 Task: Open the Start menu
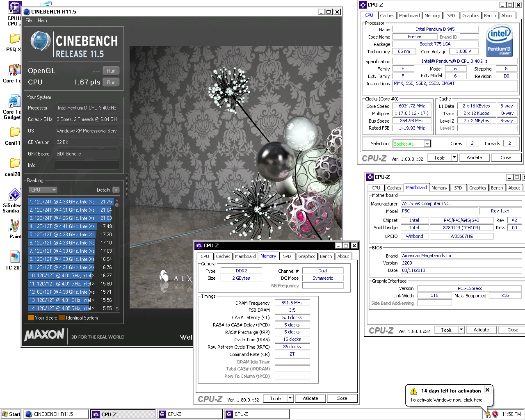click(11, 414)
